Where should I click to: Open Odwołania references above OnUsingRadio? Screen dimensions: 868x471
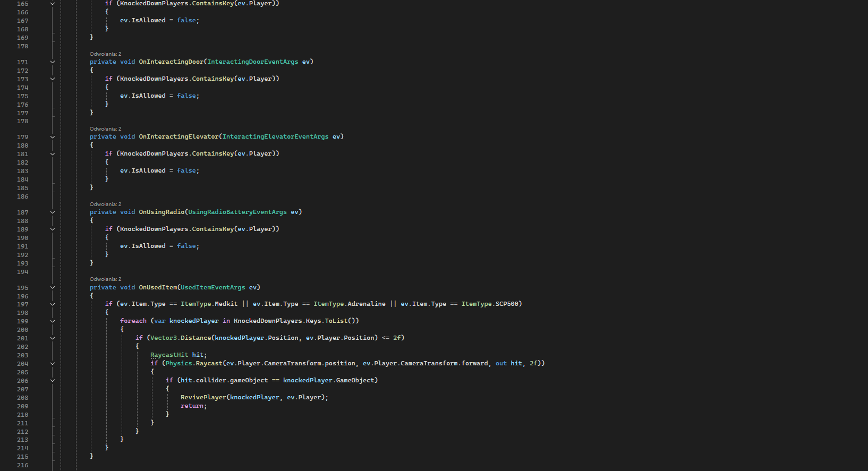pos(105,204)
